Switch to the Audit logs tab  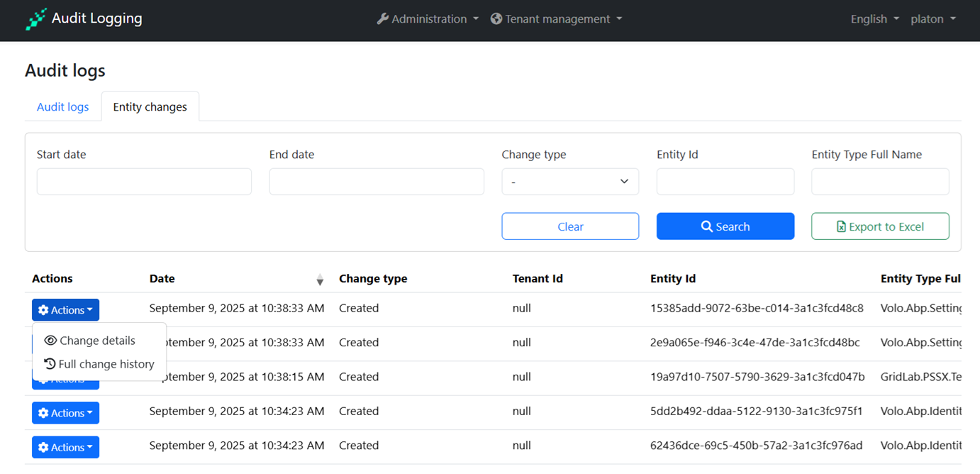(x=63, y=107)
